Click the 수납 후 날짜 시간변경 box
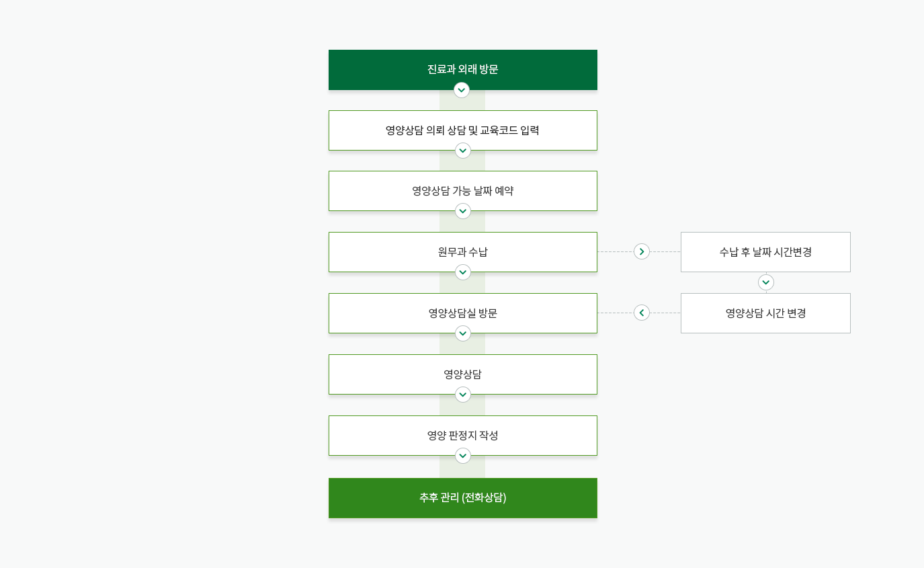924x568 pixels. (x=765, y=251)
